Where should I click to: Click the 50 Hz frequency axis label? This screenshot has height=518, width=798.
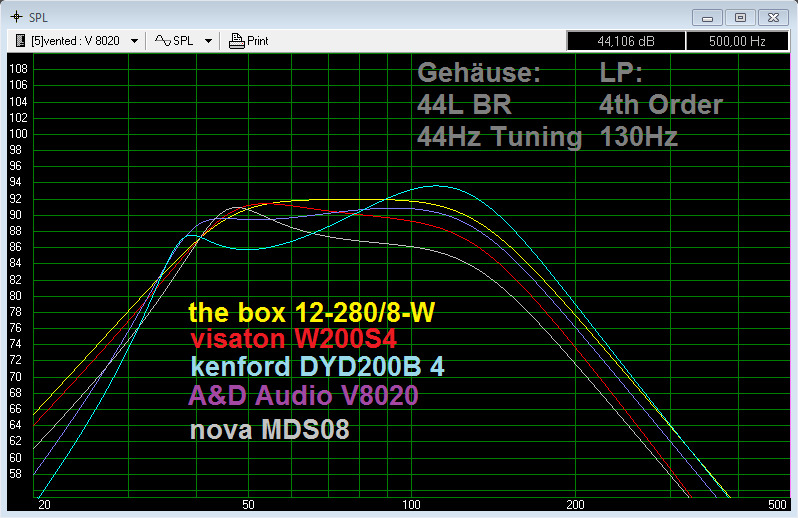click(248, 504)
